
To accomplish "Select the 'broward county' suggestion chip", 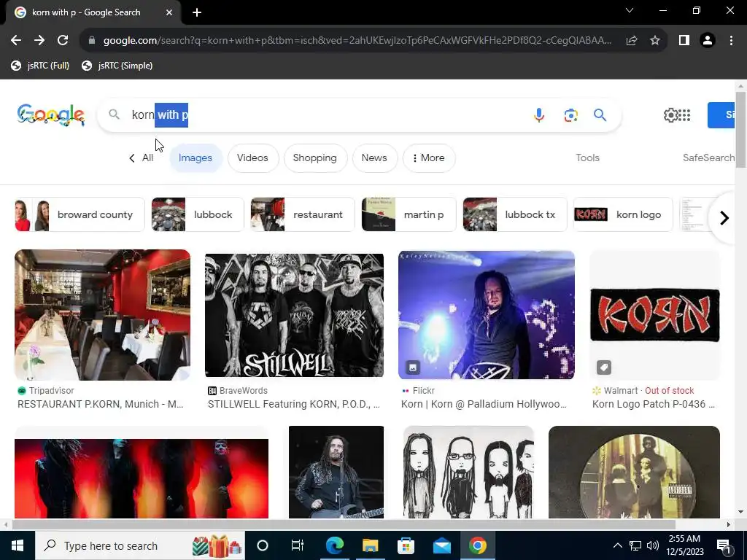I will tap(80, 215).
